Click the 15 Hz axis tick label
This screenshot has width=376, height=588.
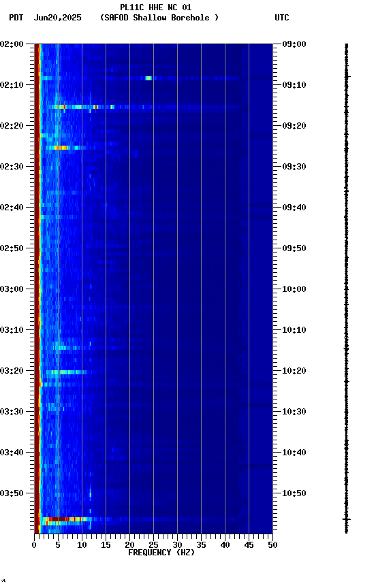pyautogui.click(x=106, y=545)
